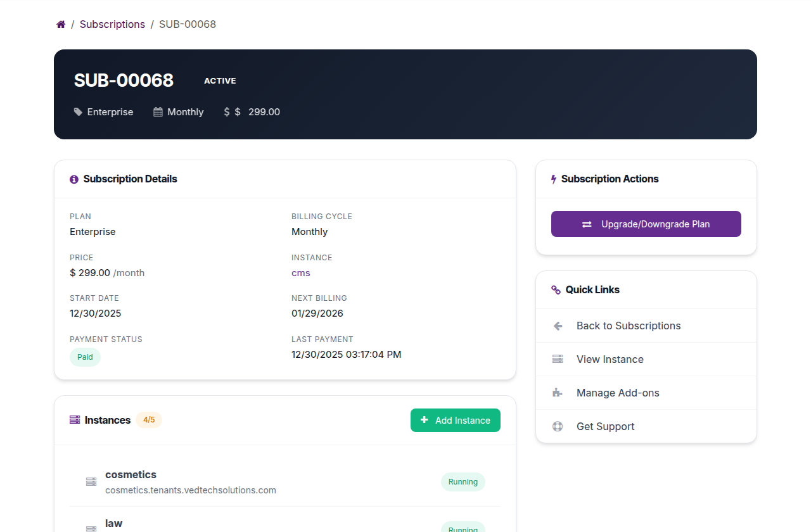Click the ACTIVE status badge
This screenshot has width=811, height=532.
[220, 81]
